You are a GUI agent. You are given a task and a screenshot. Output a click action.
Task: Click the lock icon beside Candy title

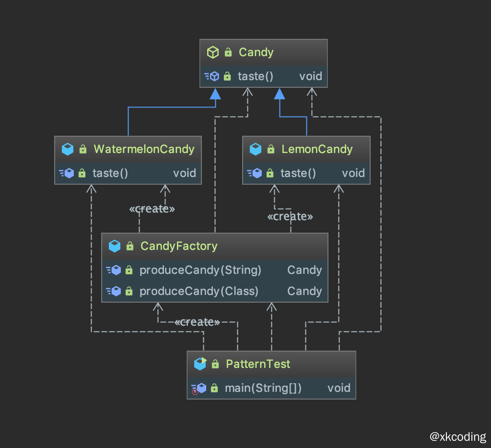(228, 52)
